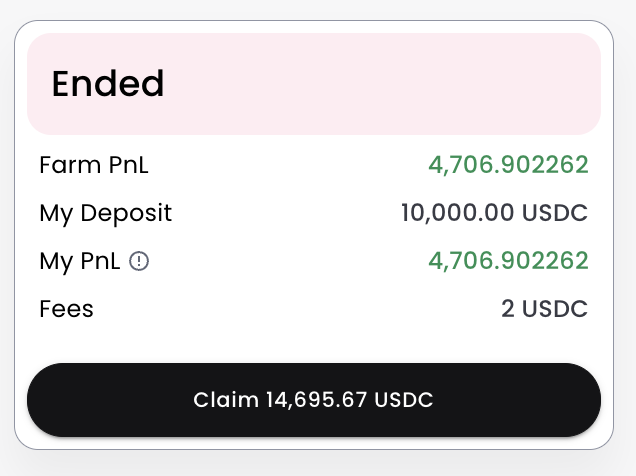Click the Ended status heading text
The width and height of the screenshot is (636, 476).
click(108, 84)
